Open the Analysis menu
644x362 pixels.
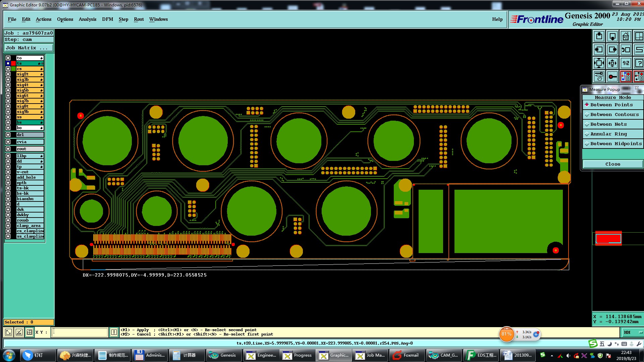pos(87,19)
